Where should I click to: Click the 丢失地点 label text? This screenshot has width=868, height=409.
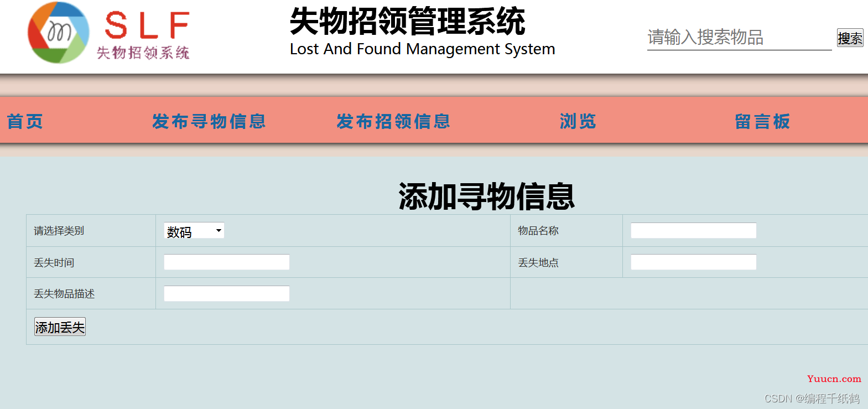(x=538, y=263)
